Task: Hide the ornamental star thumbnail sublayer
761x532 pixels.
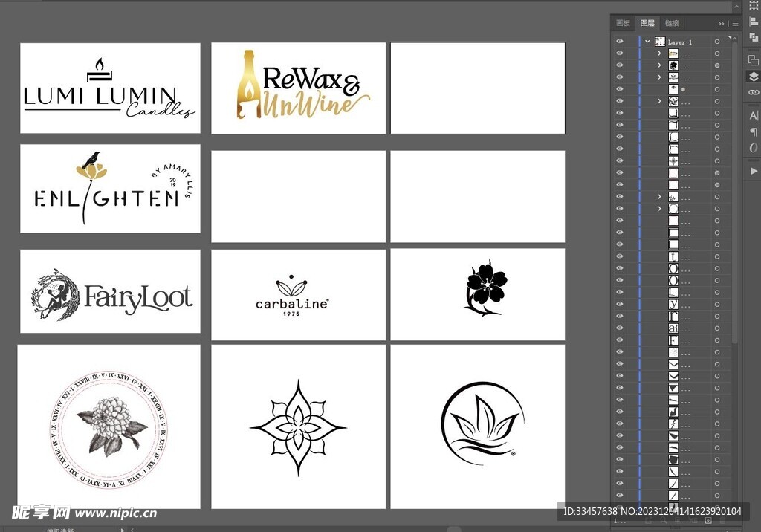Action: 619,160
